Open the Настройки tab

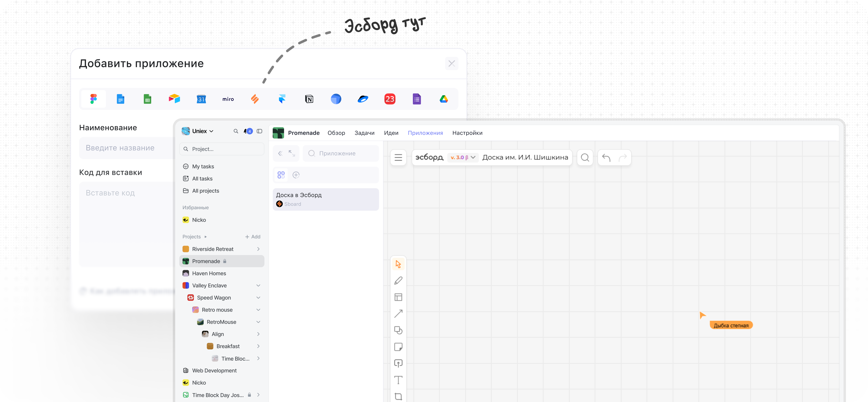pyautogui.click(x=467, y=133)
